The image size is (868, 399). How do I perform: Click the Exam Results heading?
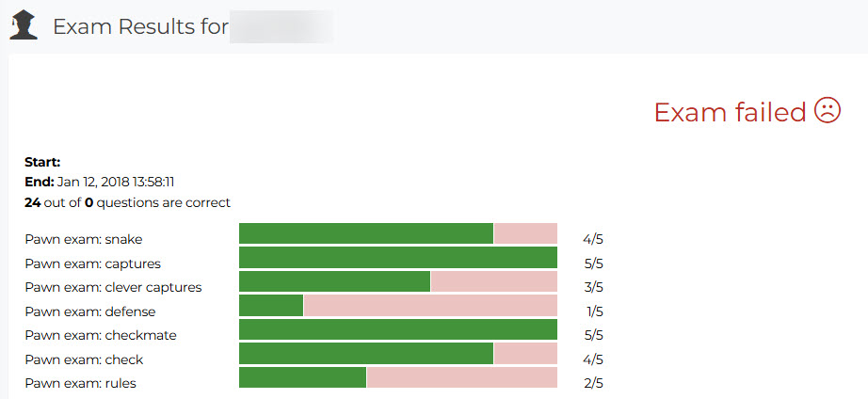(141, 26)
